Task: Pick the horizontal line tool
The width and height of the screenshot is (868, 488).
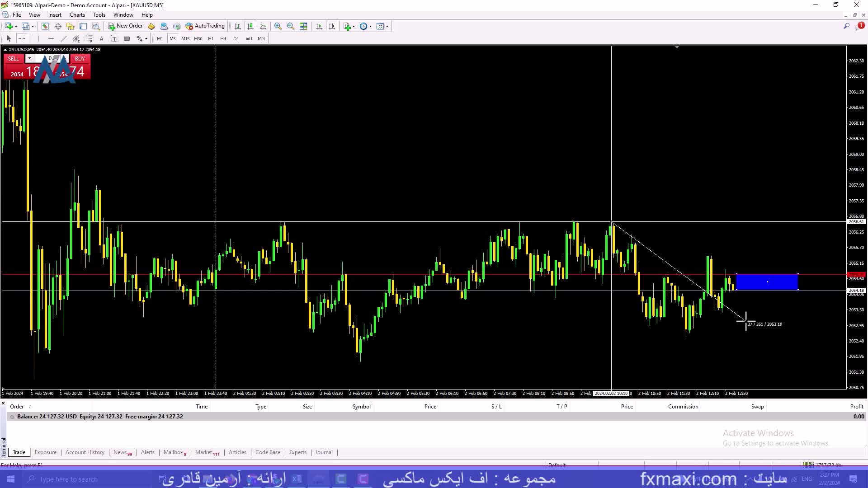Action: tap(51, 38)
